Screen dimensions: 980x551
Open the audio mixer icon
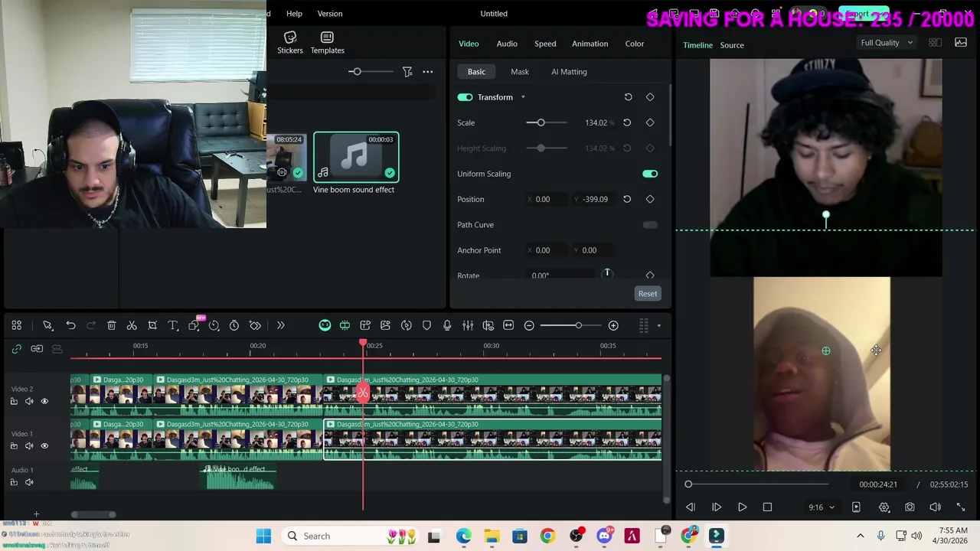(468, 326)
